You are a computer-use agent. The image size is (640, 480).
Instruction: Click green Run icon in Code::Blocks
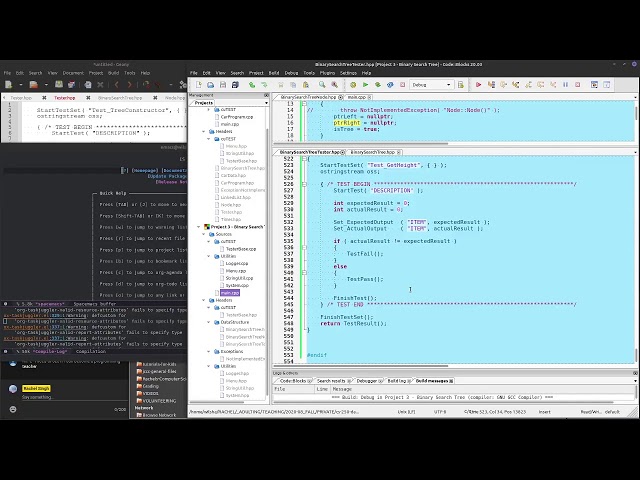tap(365, 84)
